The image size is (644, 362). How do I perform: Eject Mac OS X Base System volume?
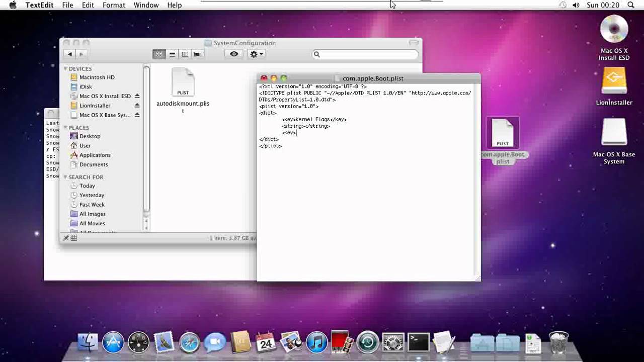(137, 115)
